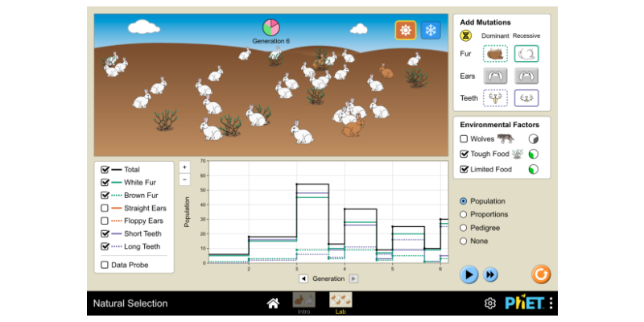Select the Pedigree radio button
Screen dimensions: 644x322
pyautogui.click(x=463, y=228)
